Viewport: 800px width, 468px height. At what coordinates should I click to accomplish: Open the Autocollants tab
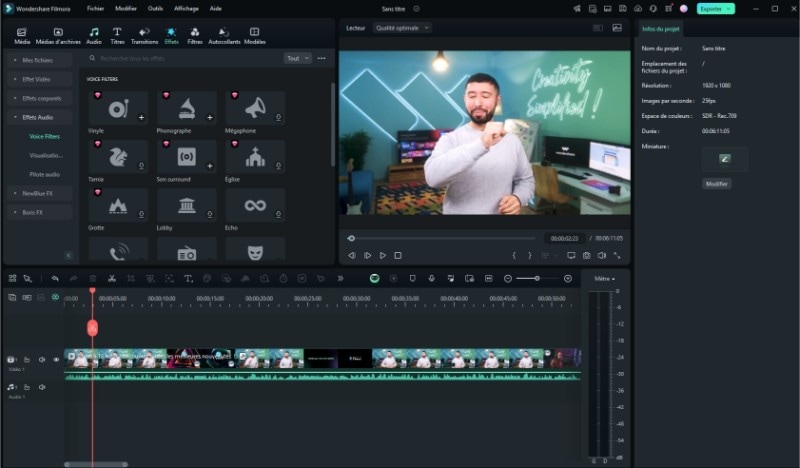[224, 36]
